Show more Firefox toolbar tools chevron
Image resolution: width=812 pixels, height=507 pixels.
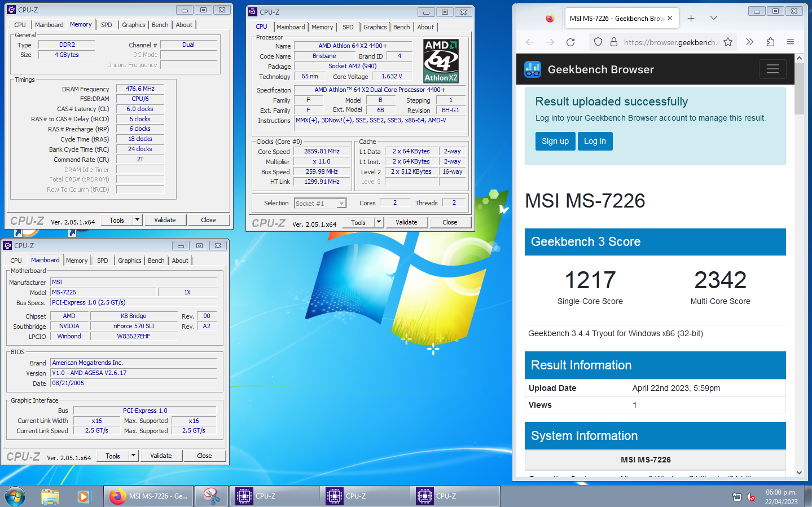click(x=749, y=42)
